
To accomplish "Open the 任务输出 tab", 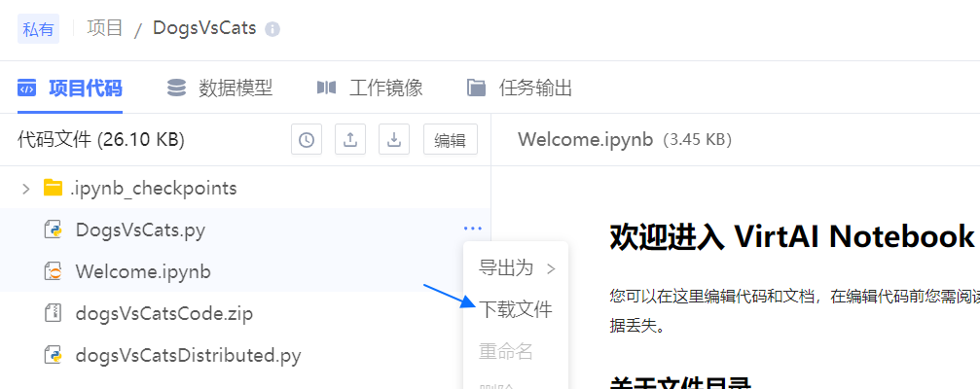I will (520, 88).
